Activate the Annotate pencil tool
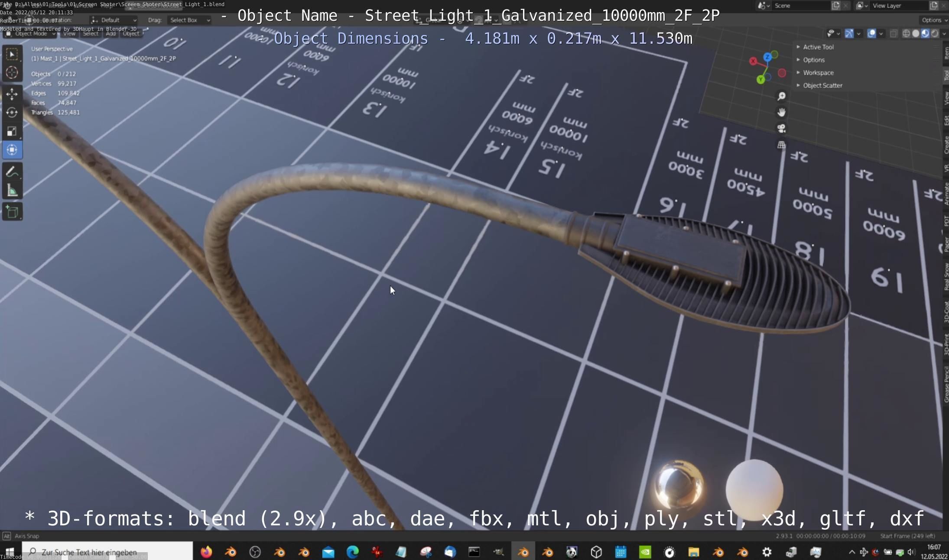The height and width of the screenshot is (560, 949). pos(12,172)
